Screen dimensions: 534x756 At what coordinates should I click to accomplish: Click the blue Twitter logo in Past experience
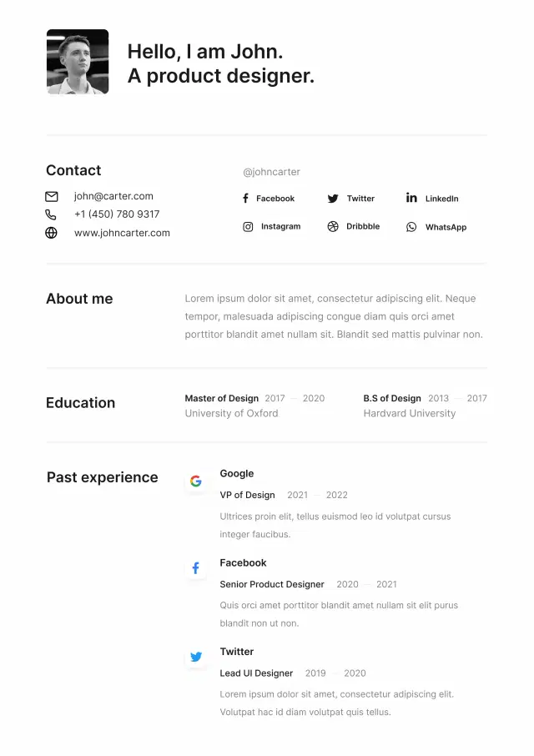coord(196,657)
